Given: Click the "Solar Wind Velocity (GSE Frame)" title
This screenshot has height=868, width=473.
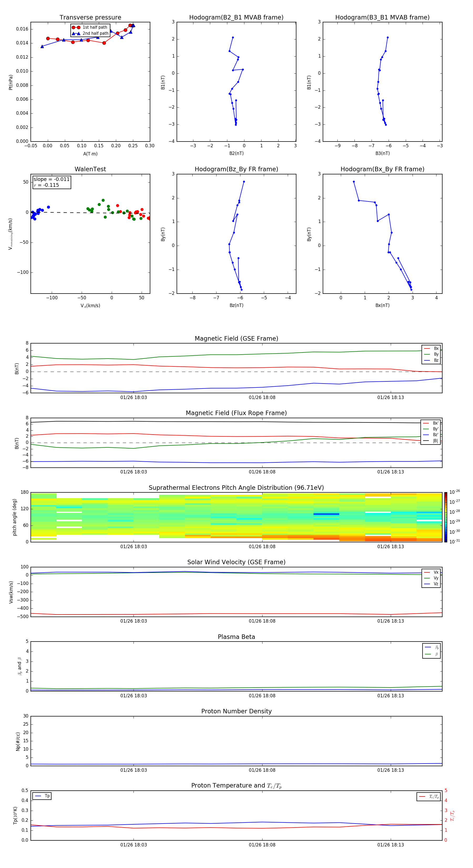Looking at the screenshot, I should click(x=236, y=562).
